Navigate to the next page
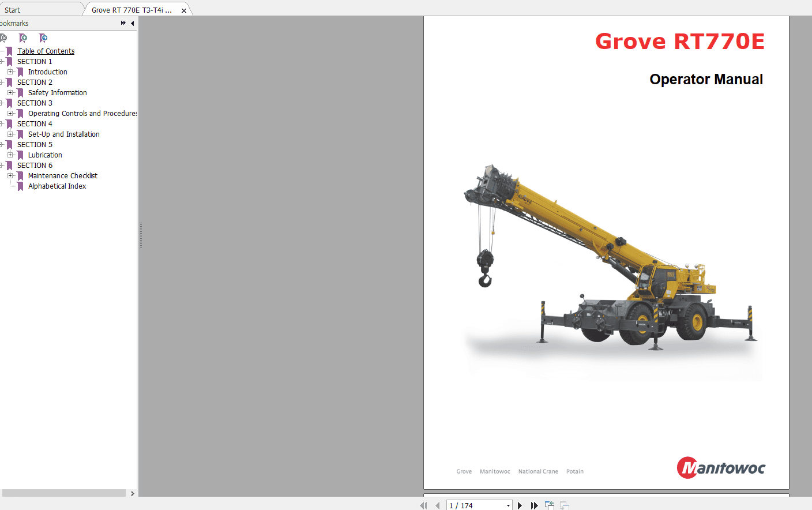 point(520,505)
